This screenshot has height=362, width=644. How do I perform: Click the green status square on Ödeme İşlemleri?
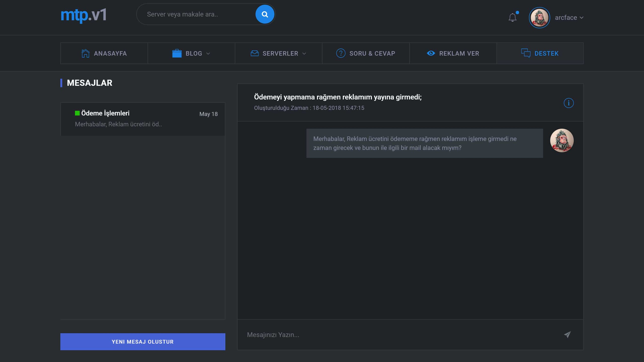pyautogui.click(x=77, y=113)
